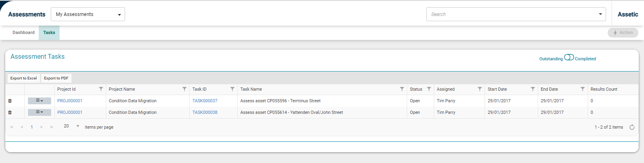Select the Tasks tab
The image size is (644, 163).
click(49, 33)
